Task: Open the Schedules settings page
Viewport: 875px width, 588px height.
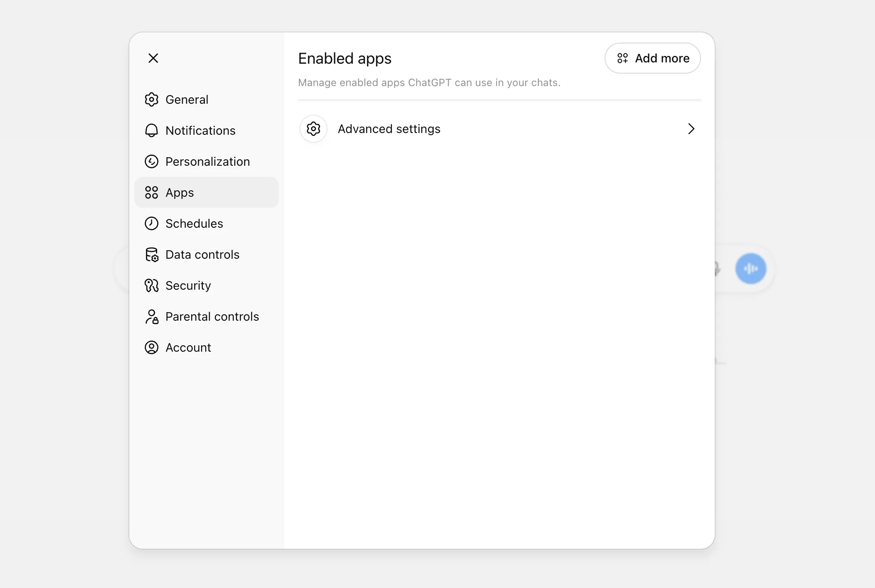Action: click(194, 223)
